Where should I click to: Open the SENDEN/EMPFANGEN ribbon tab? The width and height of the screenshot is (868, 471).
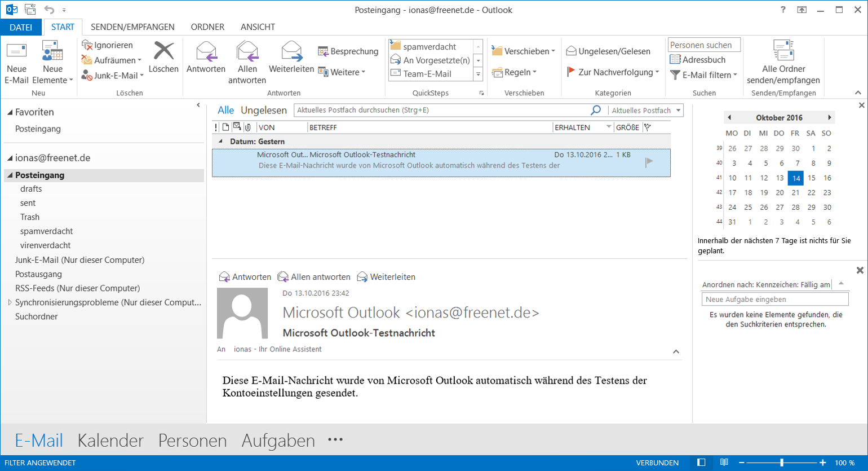(x=132, y=27)
